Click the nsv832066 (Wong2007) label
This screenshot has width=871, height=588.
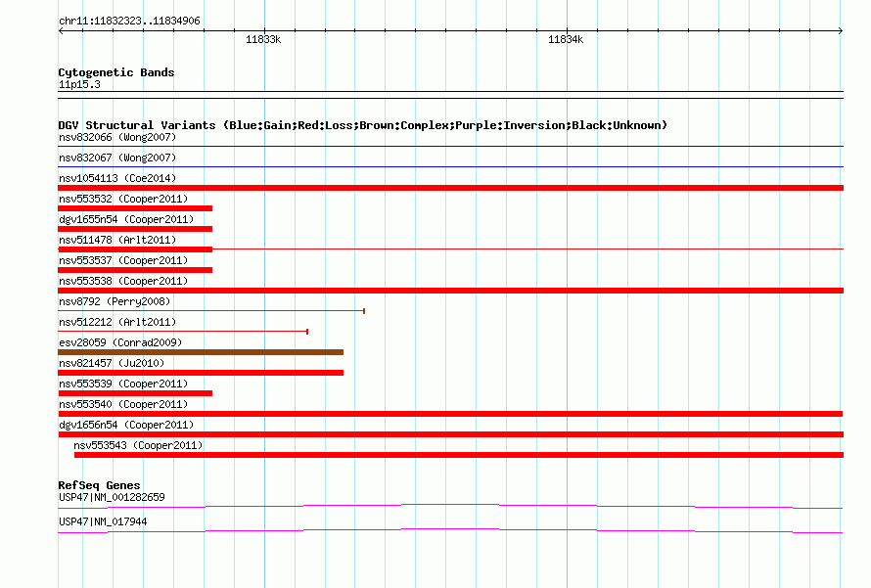117,137
